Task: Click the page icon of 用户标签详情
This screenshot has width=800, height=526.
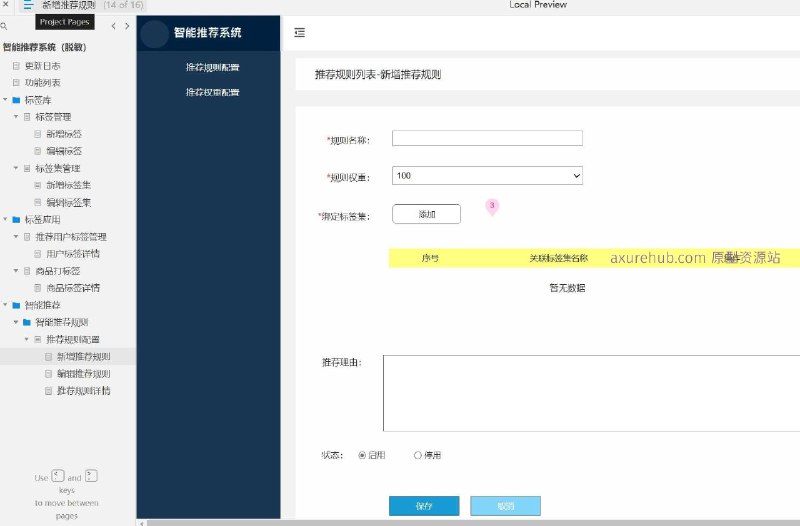Action: click(x=37, y=254)
